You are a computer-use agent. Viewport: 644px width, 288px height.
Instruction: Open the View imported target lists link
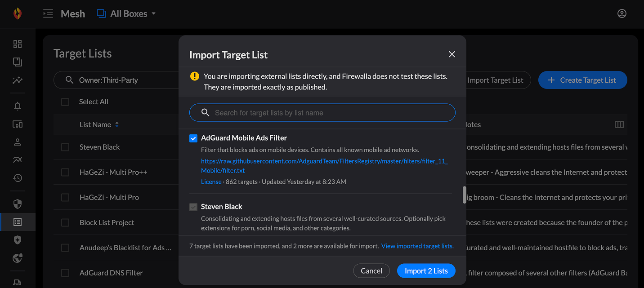[417, 246]
